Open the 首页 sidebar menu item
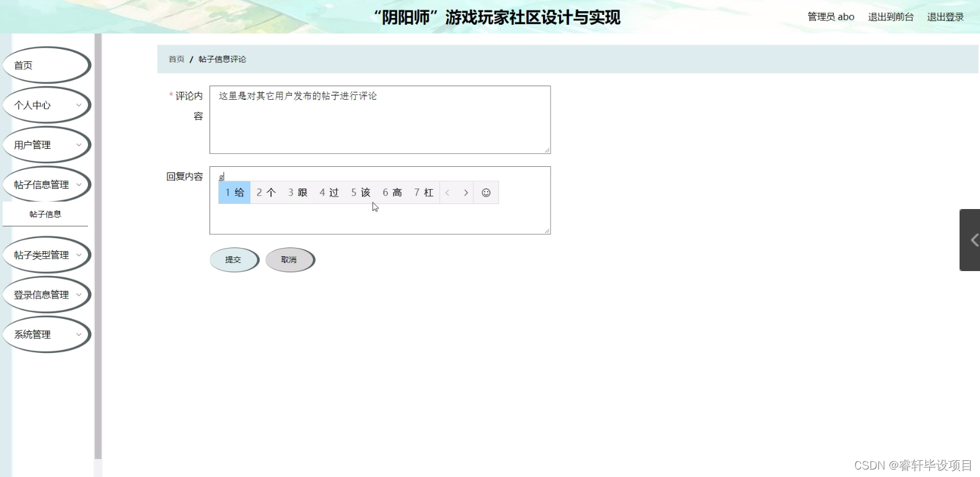Screen dimensions: 980x477 46,65
